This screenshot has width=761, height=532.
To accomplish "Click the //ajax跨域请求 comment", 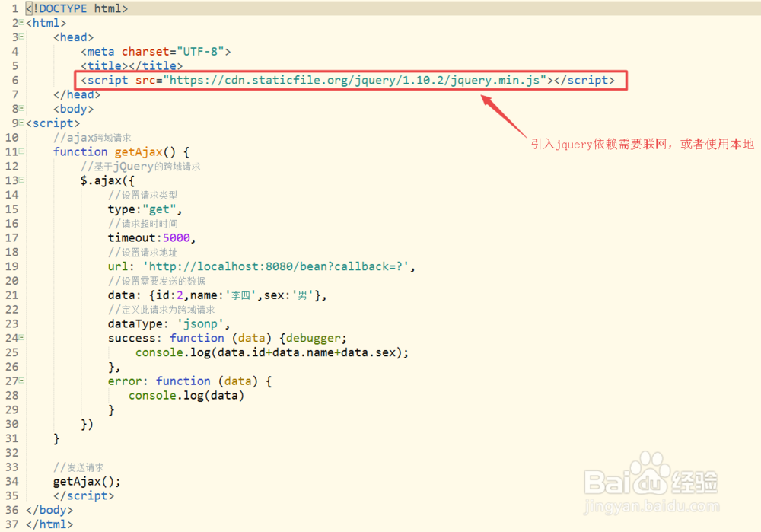I will [x=92, y=137].
